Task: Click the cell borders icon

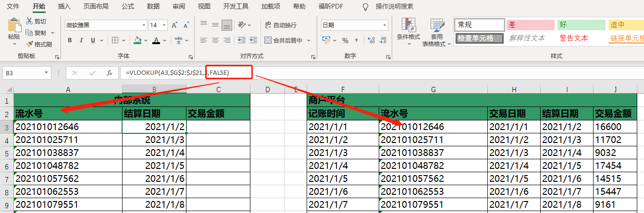Action: click(115, 40)
